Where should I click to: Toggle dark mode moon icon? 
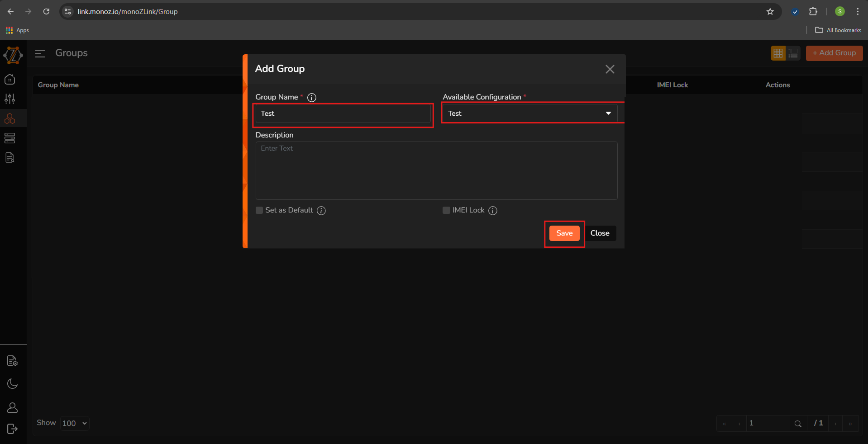click(12, 384)
